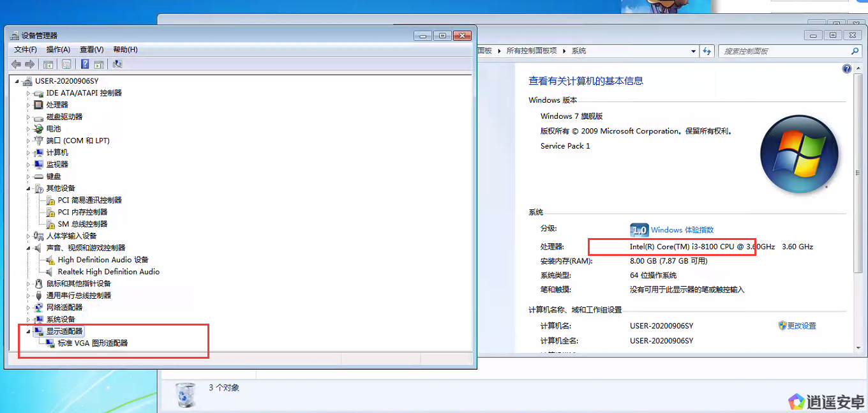Viewport: 868px width, 413px height.
Task: Click the blue Help toolbar icon
Action: tap(84, 64)
